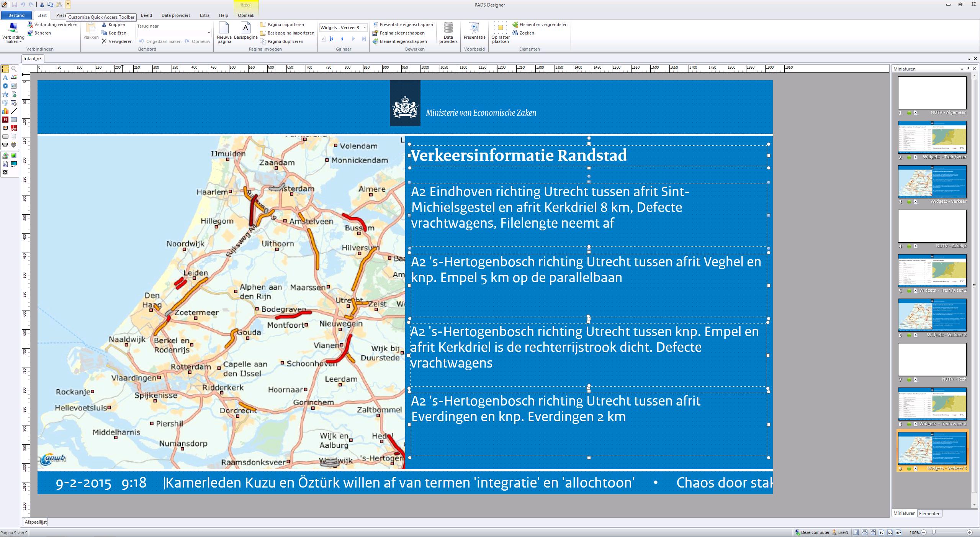Viewport: 980px width, 537px height.
Task: Set zoom to 200 percent icon
Action: [x=898, y=532]
